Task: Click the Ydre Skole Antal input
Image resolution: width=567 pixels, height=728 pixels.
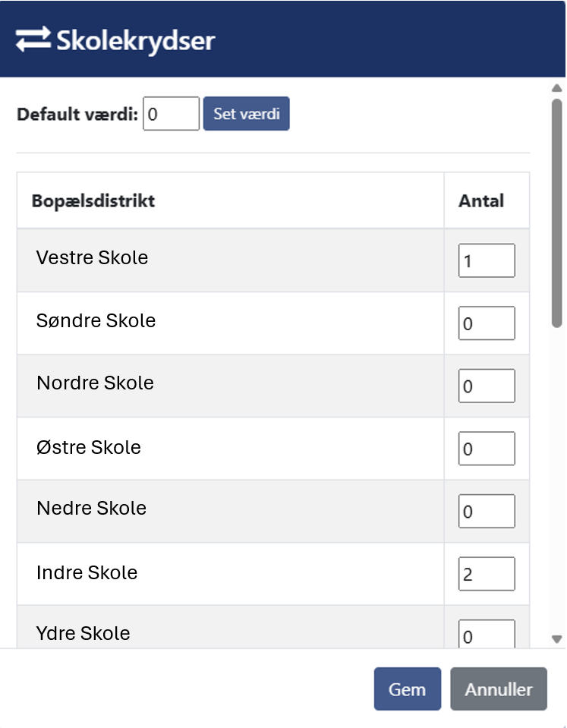Action: 487,634
